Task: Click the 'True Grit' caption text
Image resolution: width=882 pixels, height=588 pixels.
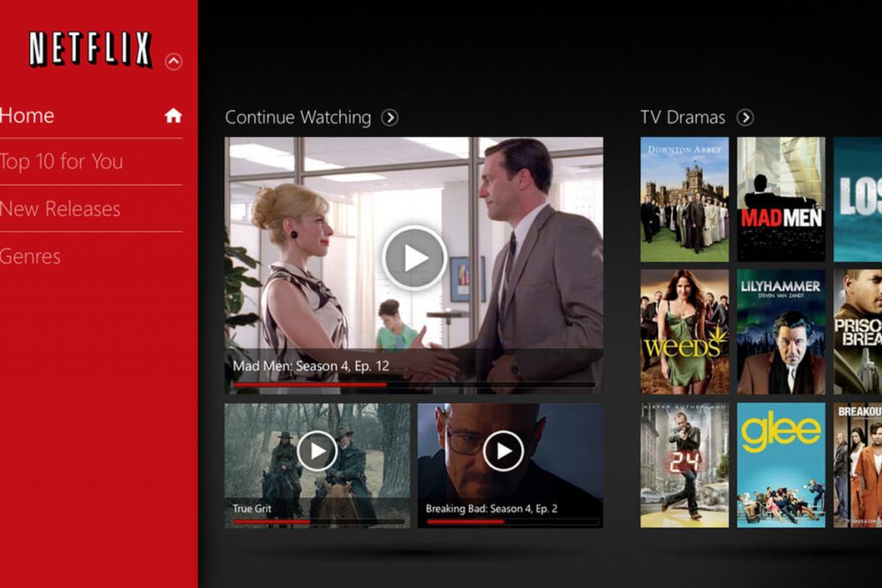Action: 252,508
